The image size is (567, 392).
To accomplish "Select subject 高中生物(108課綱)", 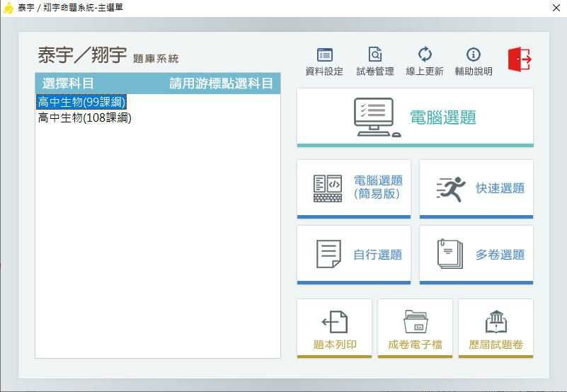I will tap(85, 117).
